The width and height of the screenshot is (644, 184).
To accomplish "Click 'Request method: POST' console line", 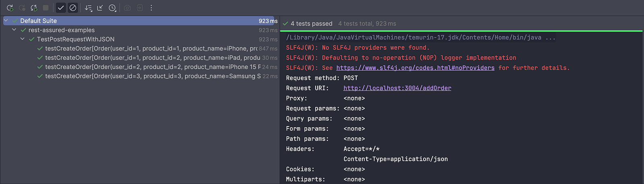I will coord(322,78).
